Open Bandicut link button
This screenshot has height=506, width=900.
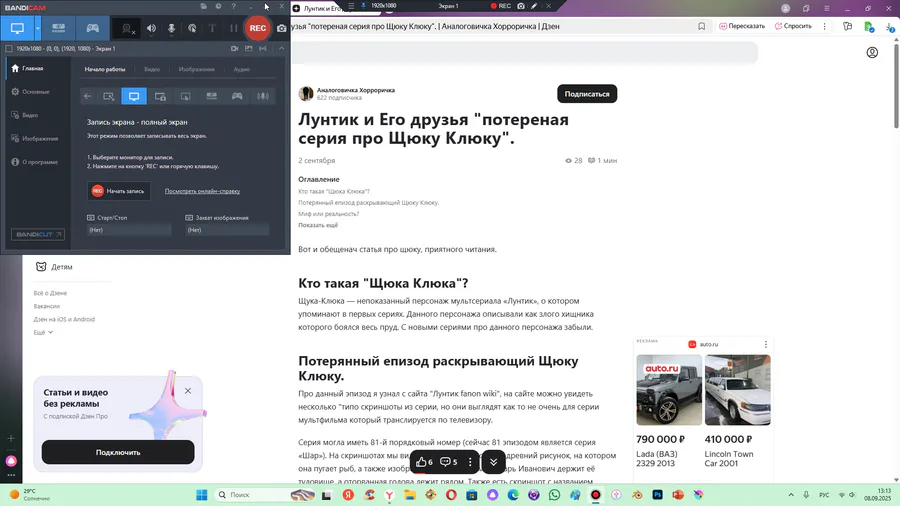coord(37,234)
